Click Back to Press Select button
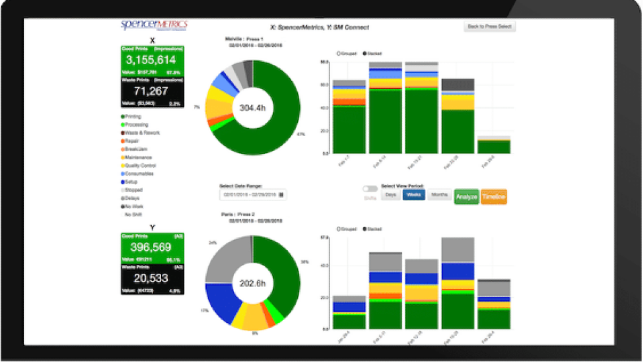This screenshot has width=644, height=362. (489, 27)
